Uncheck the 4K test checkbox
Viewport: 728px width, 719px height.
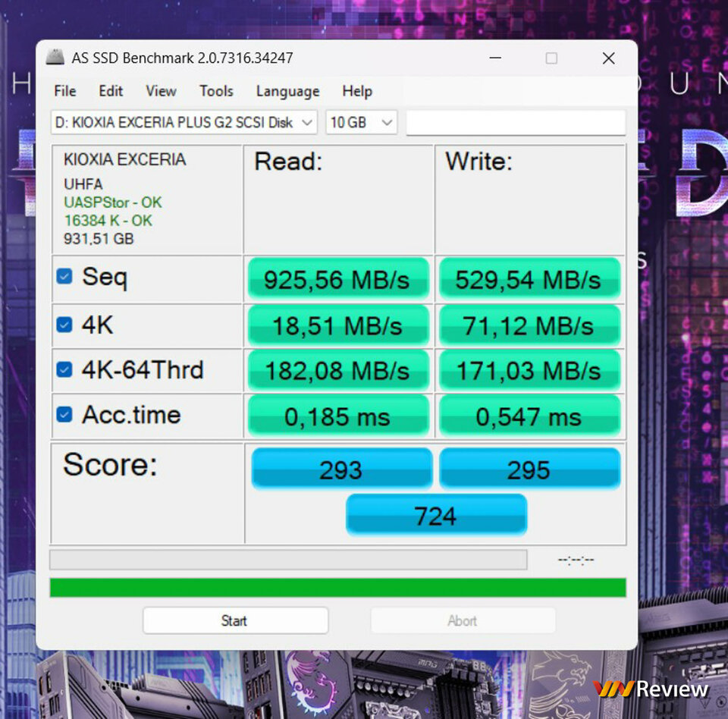click(64, 324)
